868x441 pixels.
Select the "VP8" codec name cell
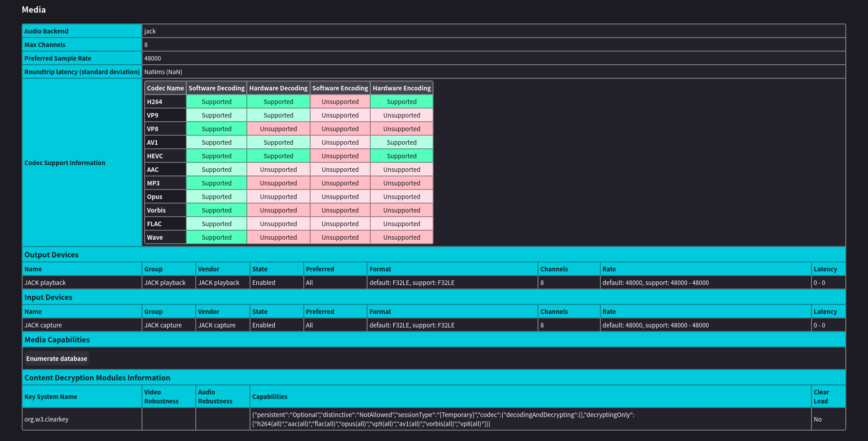165,129
